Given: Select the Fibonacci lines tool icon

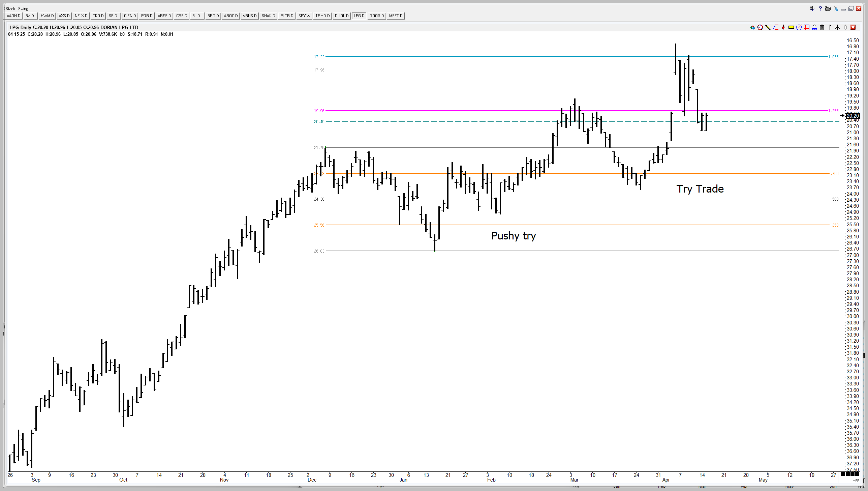Looking at the screenshot, I should [776, 27].
